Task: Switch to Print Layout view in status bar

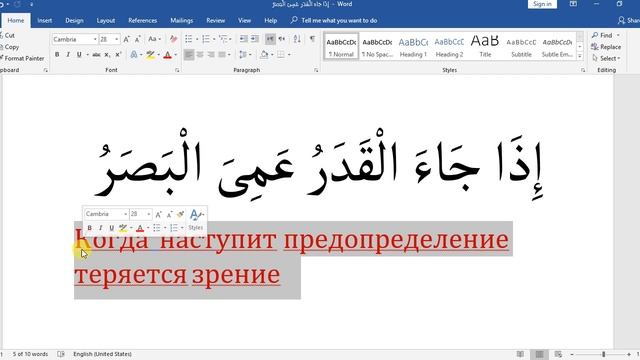Action: tap(539, 354)
